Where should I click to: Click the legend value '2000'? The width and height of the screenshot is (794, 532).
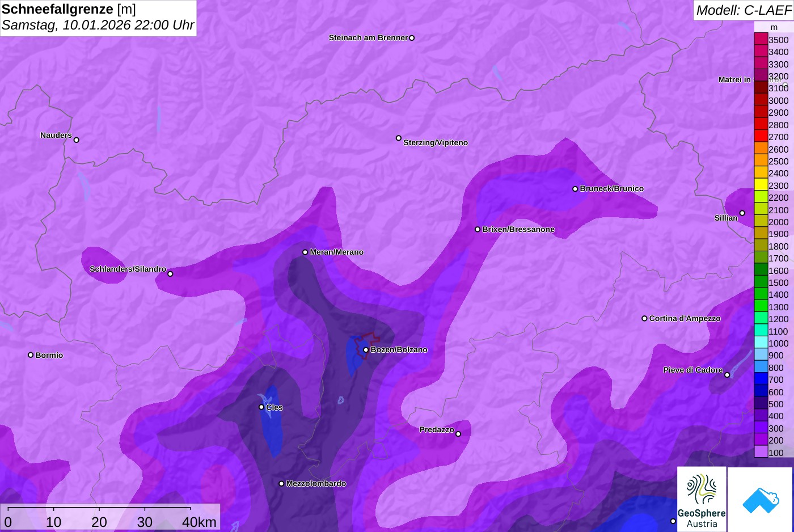[x=779, y=222]
